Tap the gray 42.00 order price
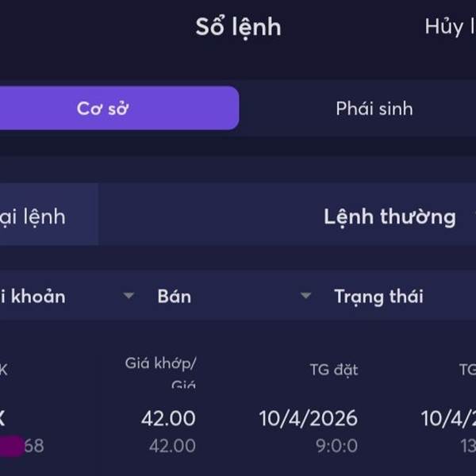 pos(172,446)
